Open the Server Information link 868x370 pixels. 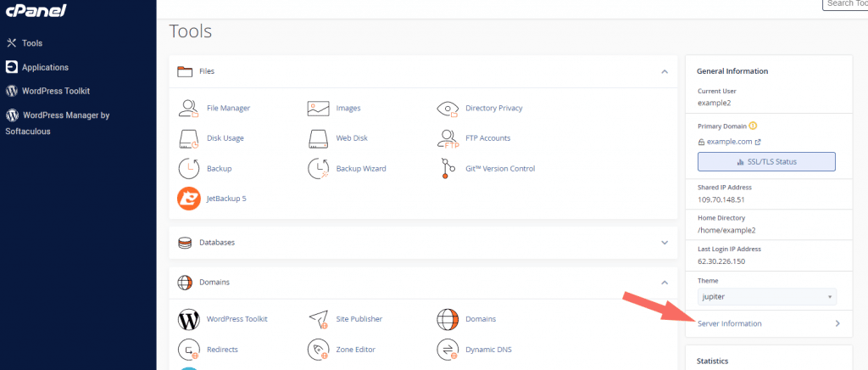coord(729,323)
